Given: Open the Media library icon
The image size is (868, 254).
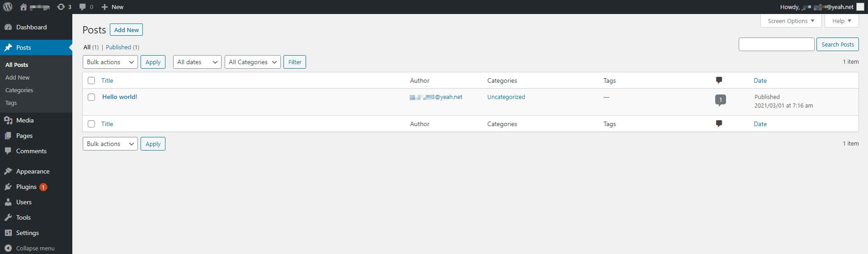Looking at the screenshot, I should pyautogui.click(x=8, y=120).
